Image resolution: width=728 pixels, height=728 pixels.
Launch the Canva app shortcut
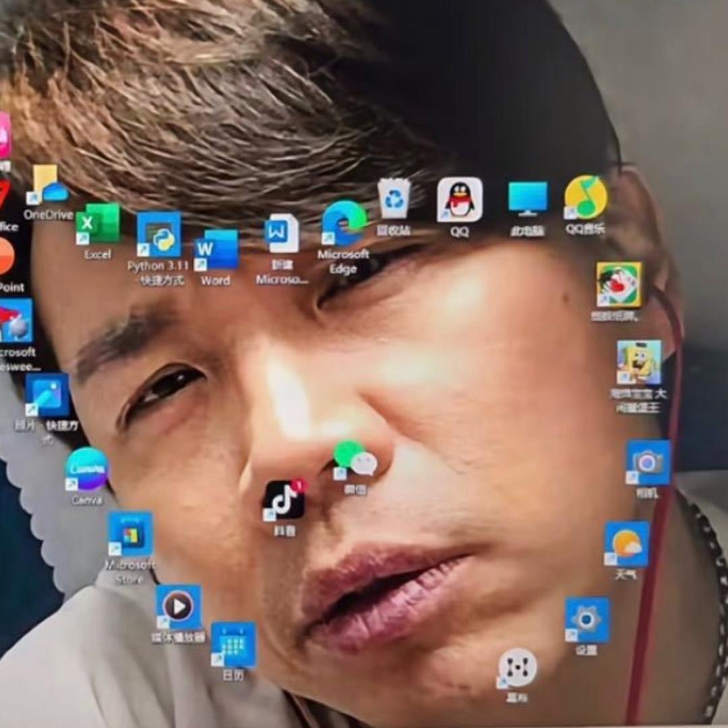pos(87,469)
